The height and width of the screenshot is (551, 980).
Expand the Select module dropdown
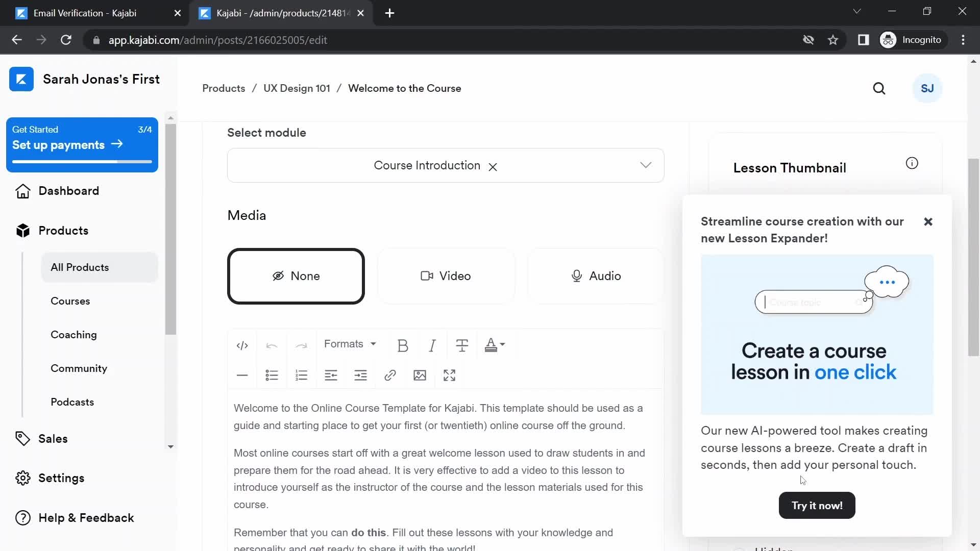[646, 165]
